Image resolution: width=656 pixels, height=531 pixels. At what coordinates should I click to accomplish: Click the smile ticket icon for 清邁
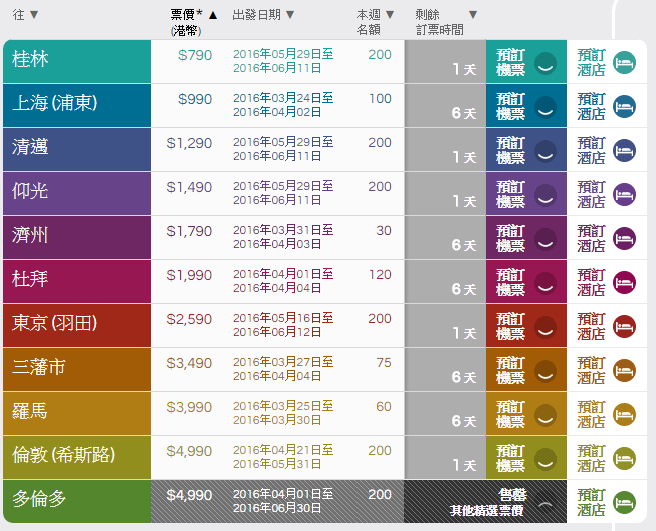click(x=545, y=150)
